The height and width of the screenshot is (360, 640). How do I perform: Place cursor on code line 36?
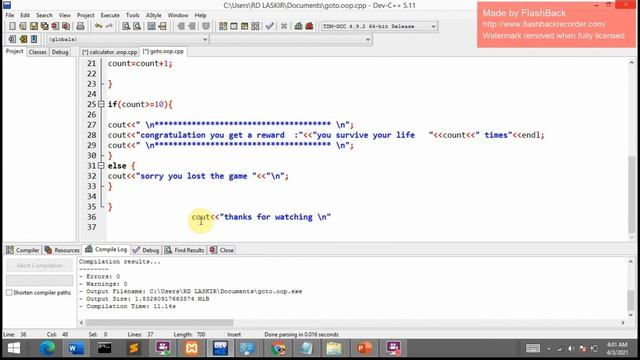[x=261, y=217]
